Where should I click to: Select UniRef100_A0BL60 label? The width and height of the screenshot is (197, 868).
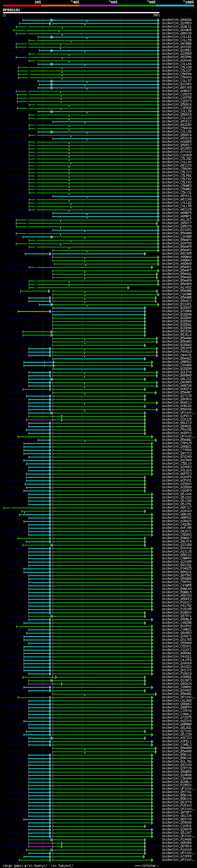click(177, 406)
